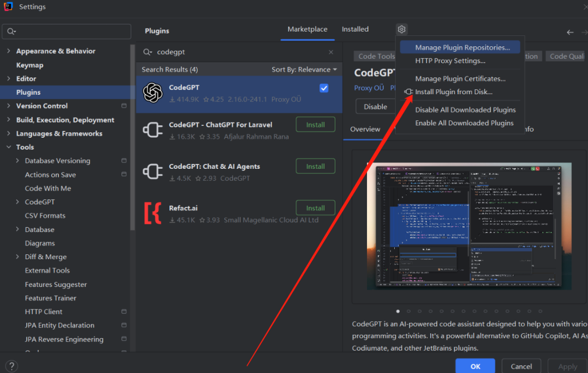Open the Features Trainer settings
Image resolution: width=588 pixels, height=373 pixels.
(x=51, y=298)
